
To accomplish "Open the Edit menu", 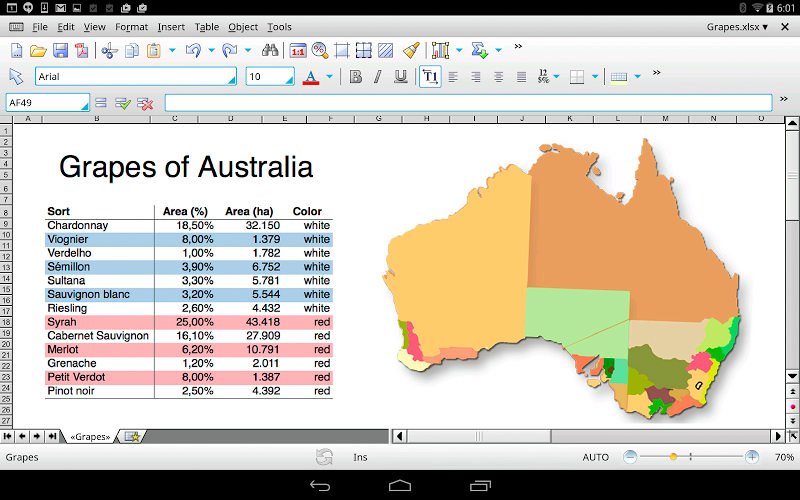I will (66, 27).
